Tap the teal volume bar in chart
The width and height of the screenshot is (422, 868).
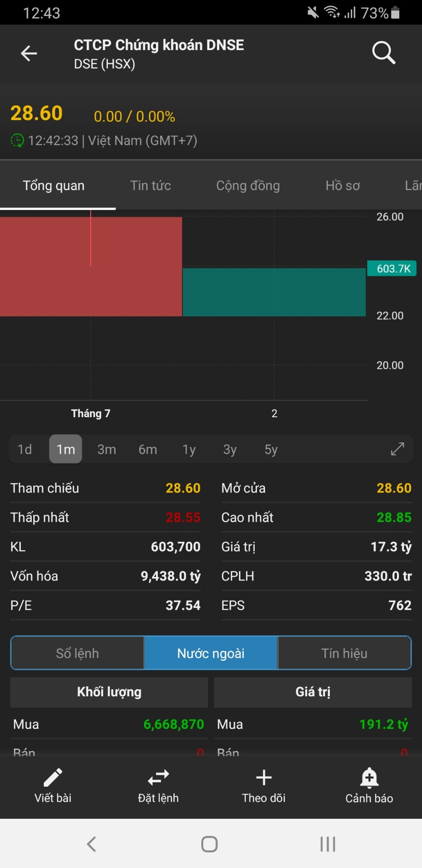274,292
